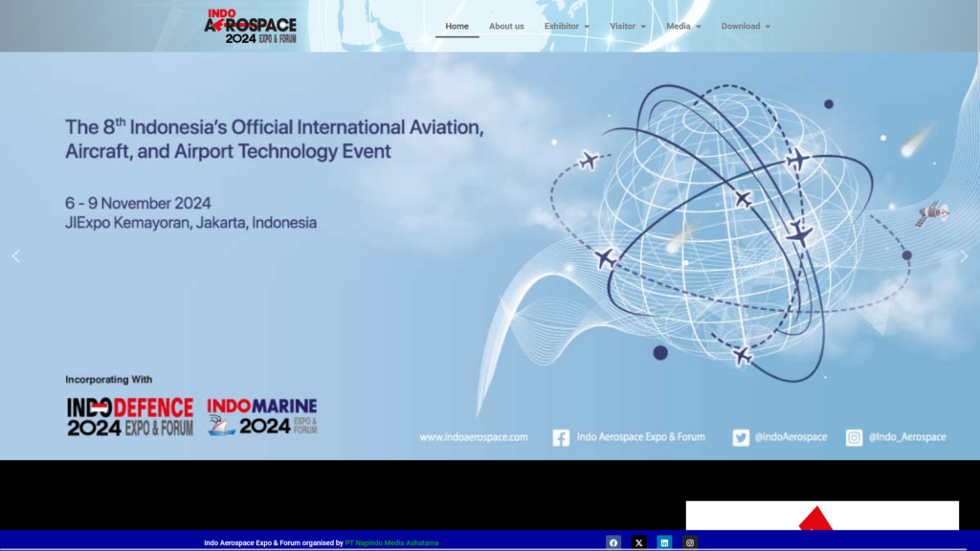Expand the Download dropdown menu
Screen dimensions: 980x551
pyautogui.click(x=746, y=26)
